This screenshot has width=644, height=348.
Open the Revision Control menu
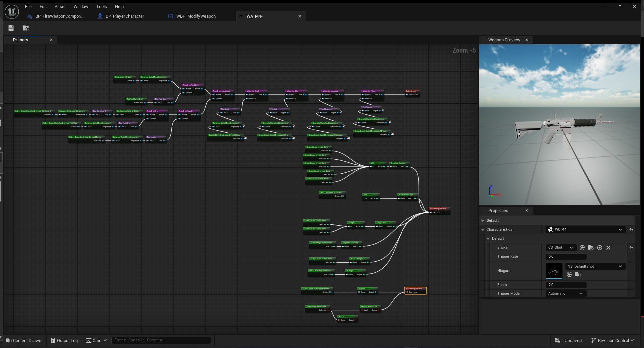[613, 340]
